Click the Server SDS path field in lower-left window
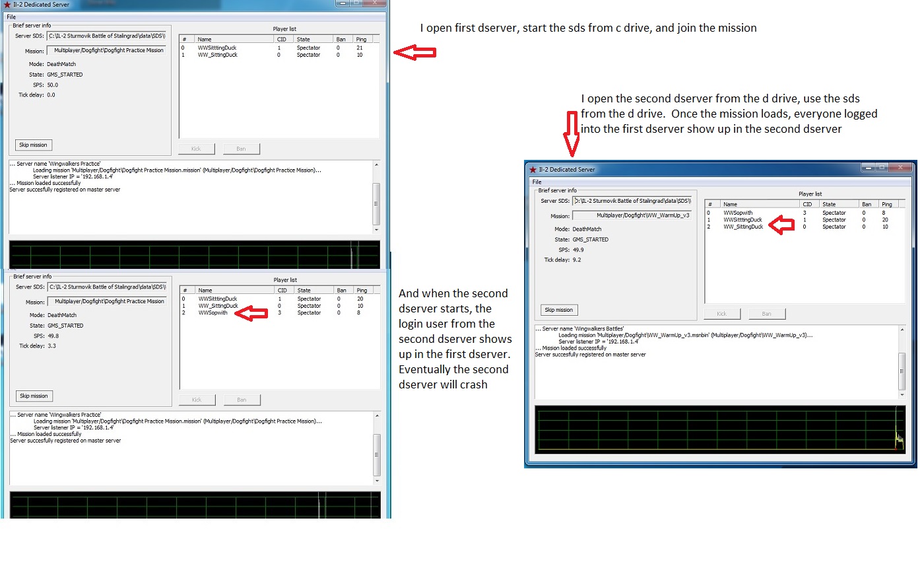This screenshot has height=578, width=924. pyautogui.click(x=107, y=287)
